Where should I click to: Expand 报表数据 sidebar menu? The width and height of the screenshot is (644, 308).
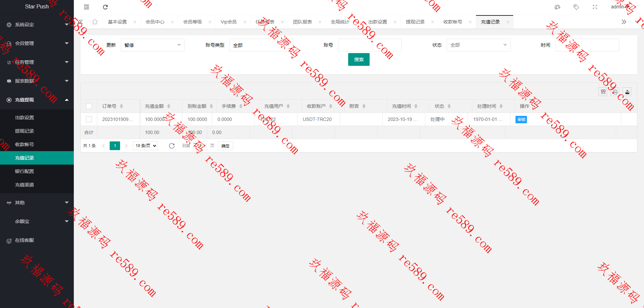coord(37,81)
